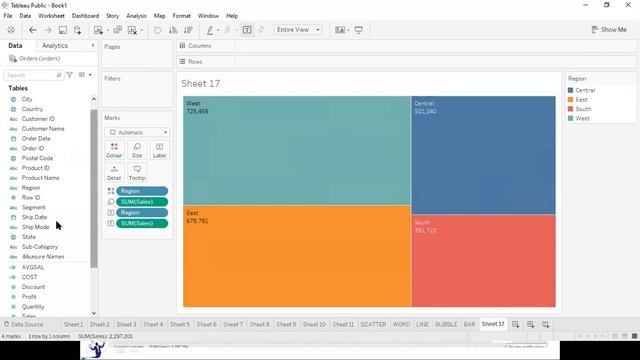Click the Orders (orders) data source
640x360 pixels.
[x=40, y=59]
